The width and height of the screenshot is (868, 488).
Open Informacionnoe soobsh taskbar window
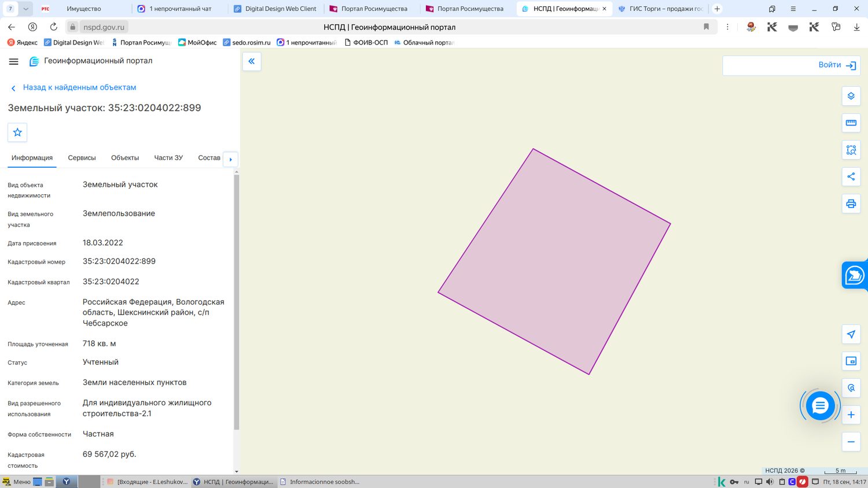[319, 482]
